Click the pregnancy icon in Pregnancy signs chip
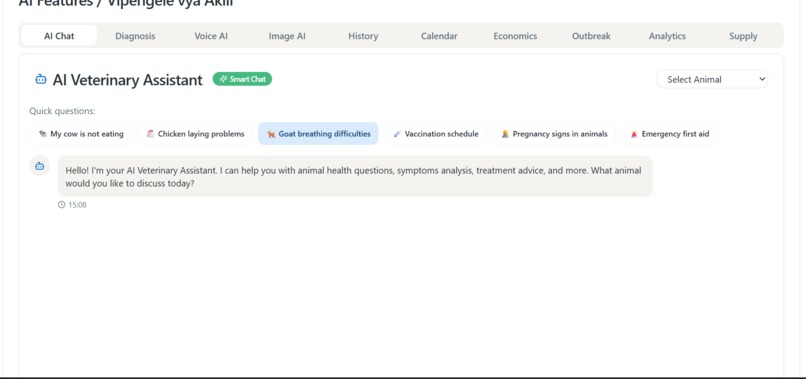The height and width of the screenshot is (379, 806). pyautogui.click(x=505, y=134)
